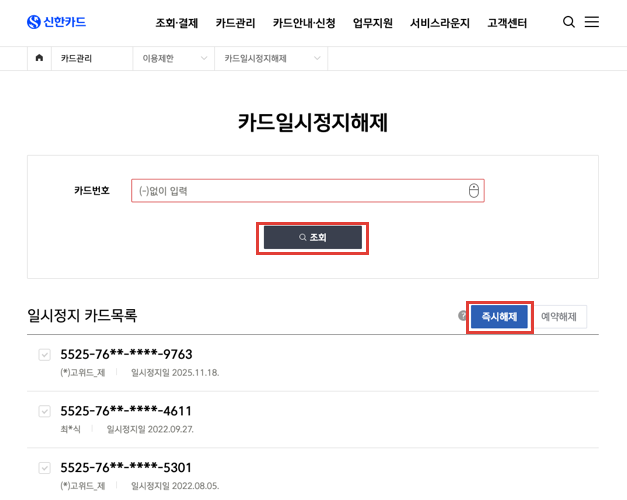
Task: Open the 카드관리 top menu
Action: 236,23
